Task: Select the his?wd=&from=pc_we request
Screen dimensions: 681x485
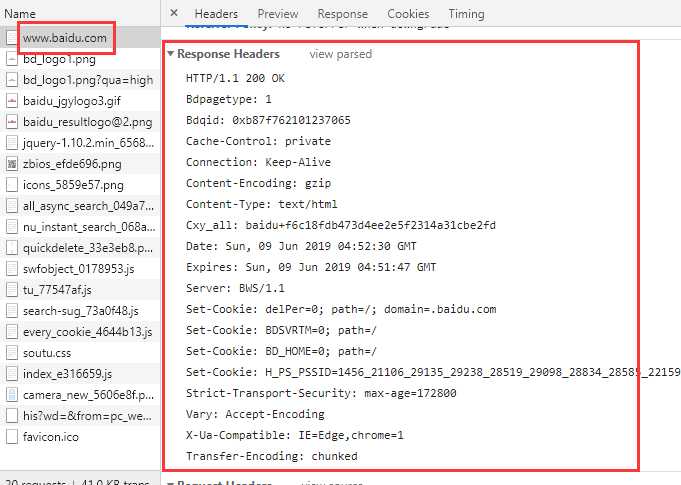Action: pos(87,416)
